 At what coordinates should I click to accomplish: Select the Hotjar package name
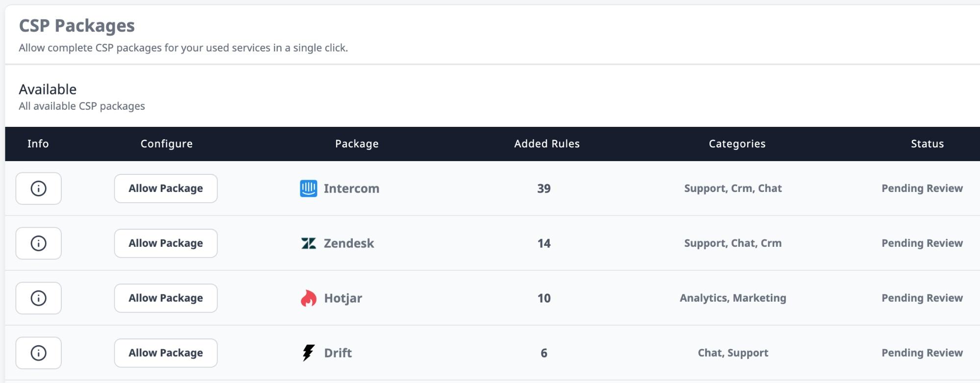point(343,298)
